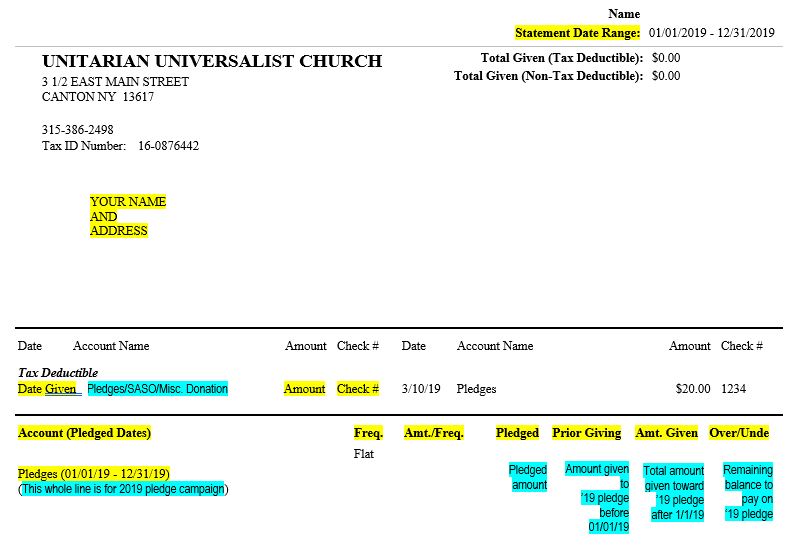Click the 'Amt./Freq.' column header
The width and height of the screenshot is (788, 547).
(x=434, y=433)
